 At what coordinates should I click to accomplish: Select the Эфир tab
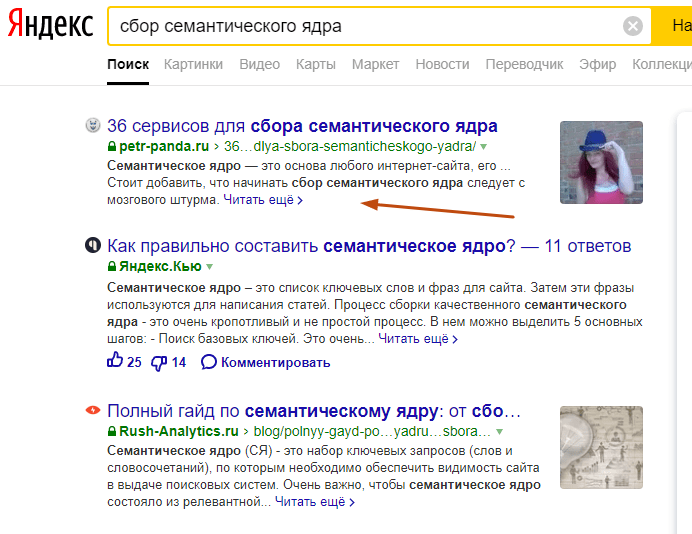[598, 64]
